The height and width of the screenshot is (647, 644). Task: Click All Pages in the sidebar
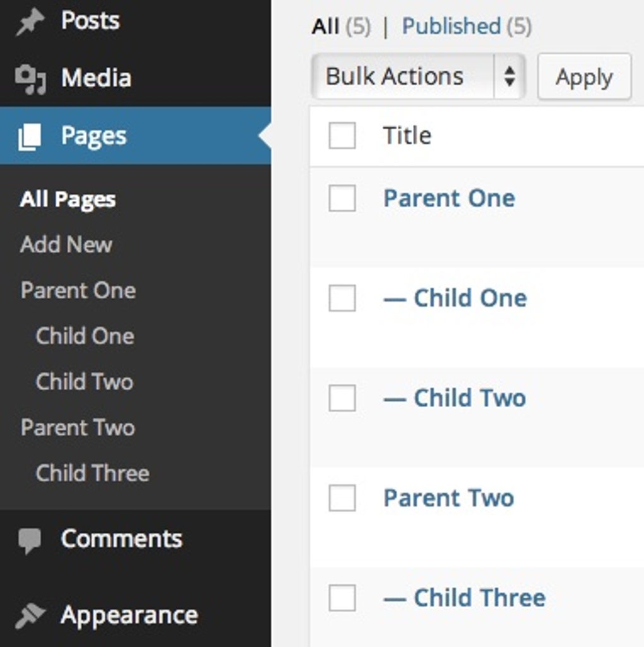(67, 199)
